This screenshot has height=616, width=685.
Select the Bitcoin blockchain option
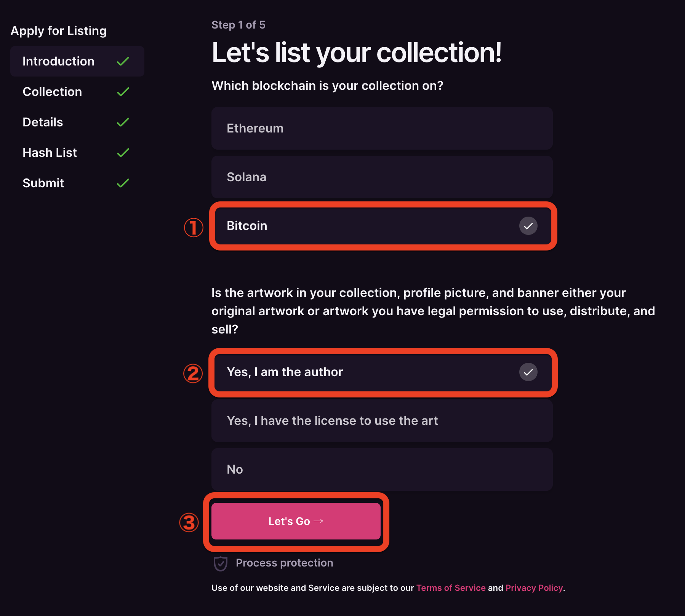pyautogui.click(x=383, y=226)
